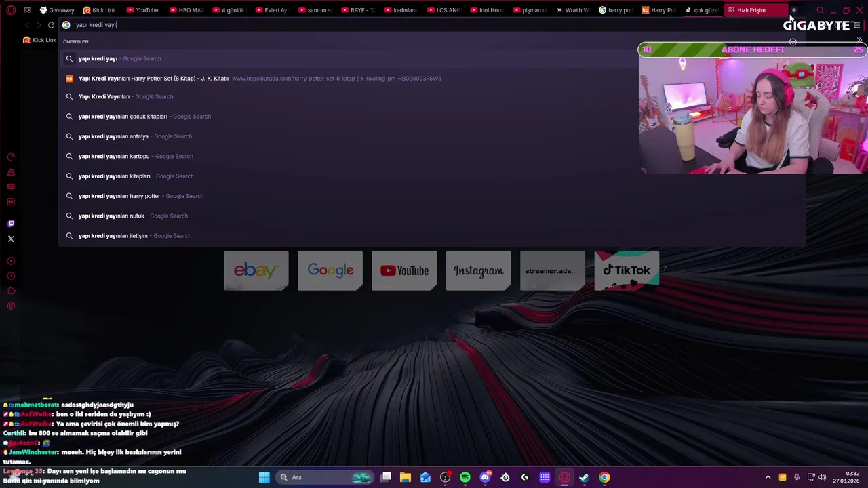Open the Instagram speed dial tile

[478, 270]
